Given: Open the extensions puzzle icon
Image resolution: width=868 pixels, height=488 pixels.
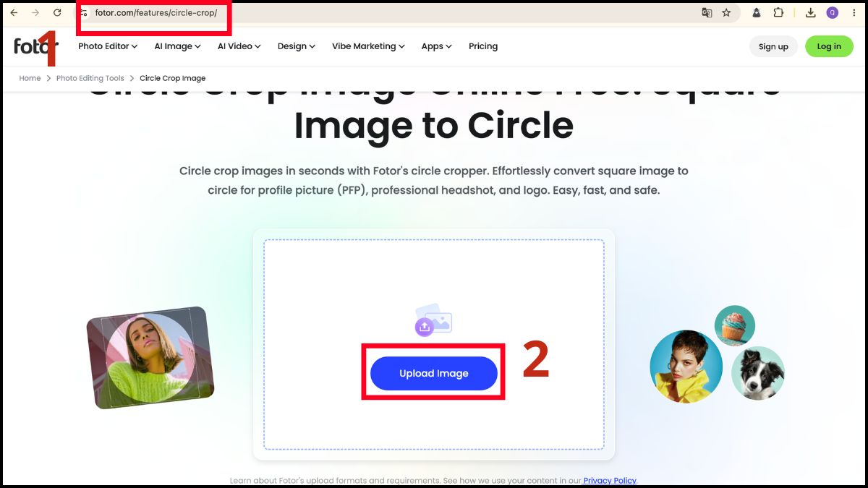Looking at the screenshot, I should (778, 13).
